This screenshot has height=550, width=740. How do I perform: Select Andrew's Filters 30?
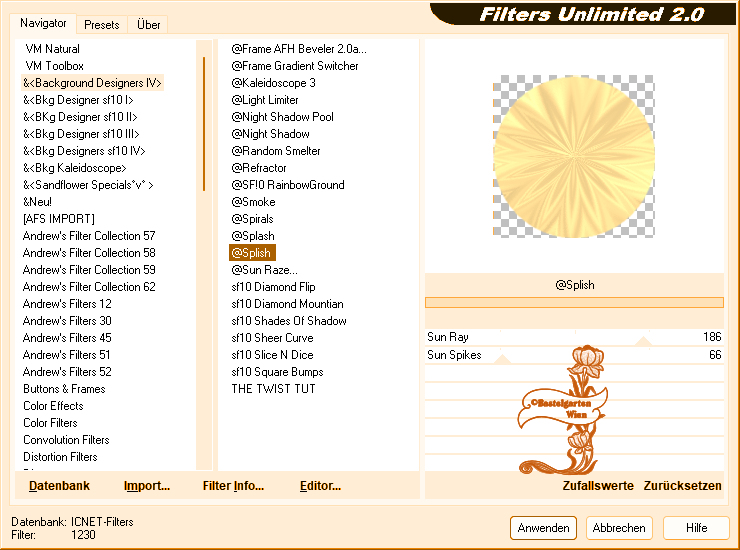click(x=67, y=321)
